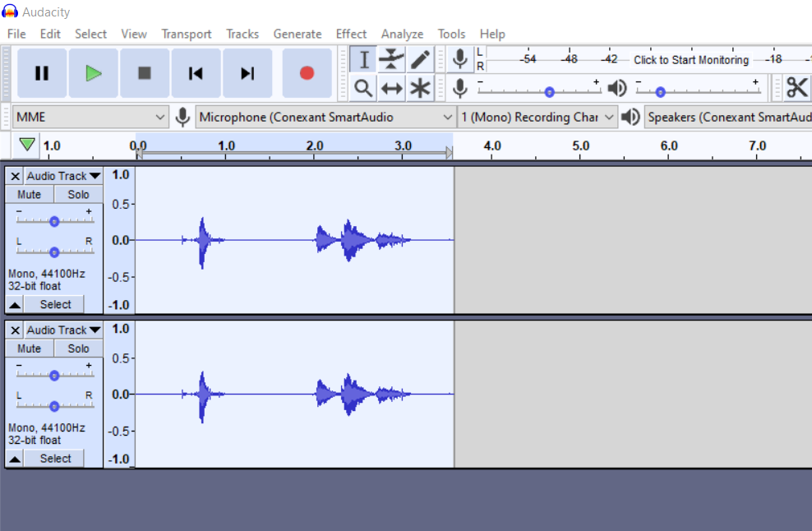The width and height of the screenshot is (812, 531).
Task: Activate the Multi-Tool mode
Action: [419, 87]
